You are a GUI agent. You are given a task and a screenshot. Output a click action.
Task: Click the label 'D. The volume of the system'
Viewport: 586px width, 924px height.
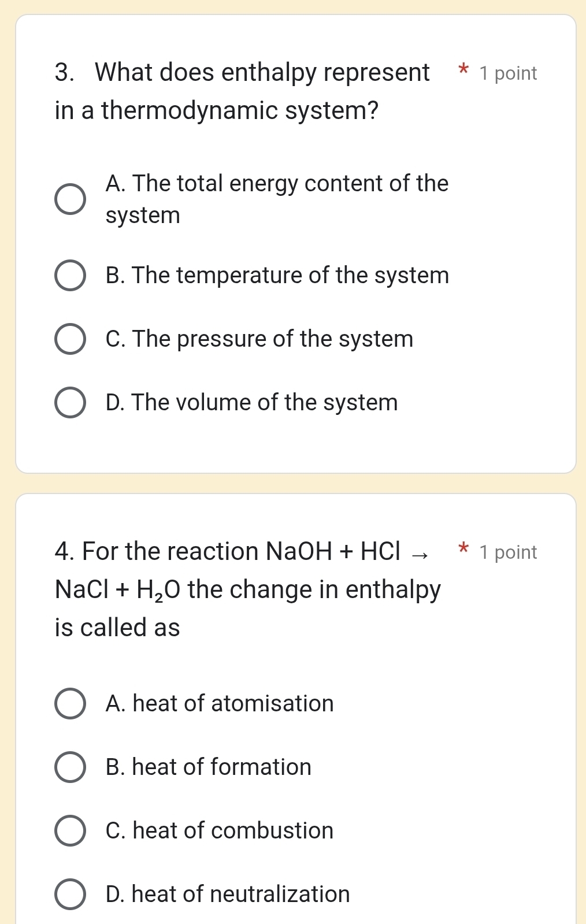tap(251, 403)
